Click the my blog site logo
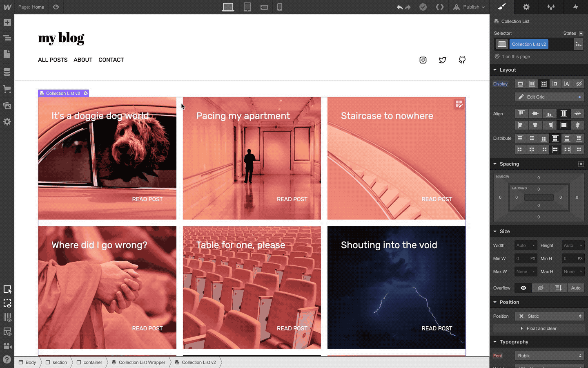Image resolution: width=588 pixels, height=368 pixels. click(x=61, y=38)
